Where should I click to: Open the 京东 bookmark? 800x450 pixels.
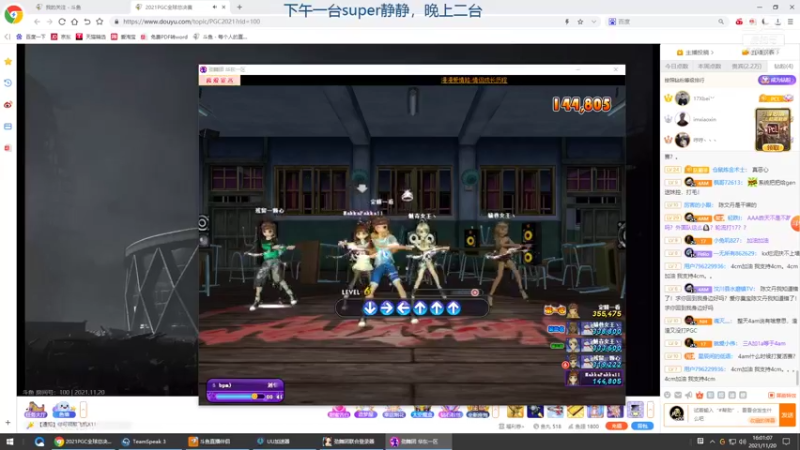[61, 37]
